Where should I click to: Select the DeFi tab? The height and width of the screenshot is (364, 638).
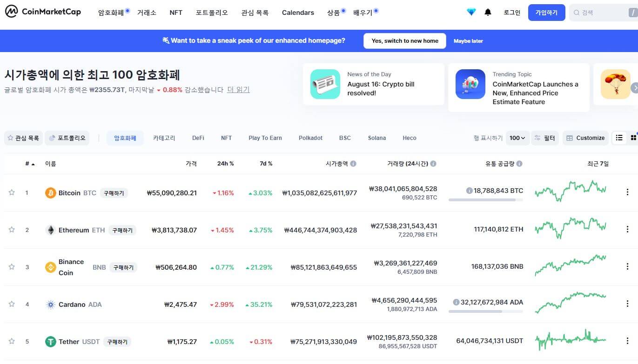click(x=198, y=138)
